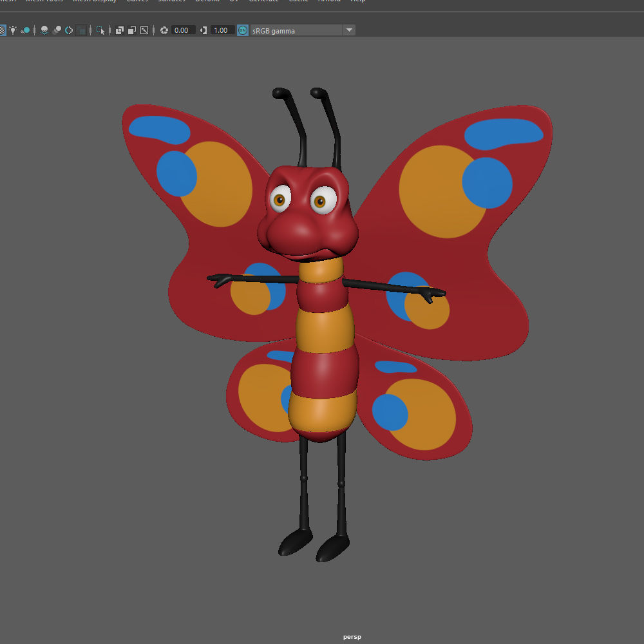
Task: Toggle X-Ray display icon
Action: pyautogui.click(x=120, y=30)
